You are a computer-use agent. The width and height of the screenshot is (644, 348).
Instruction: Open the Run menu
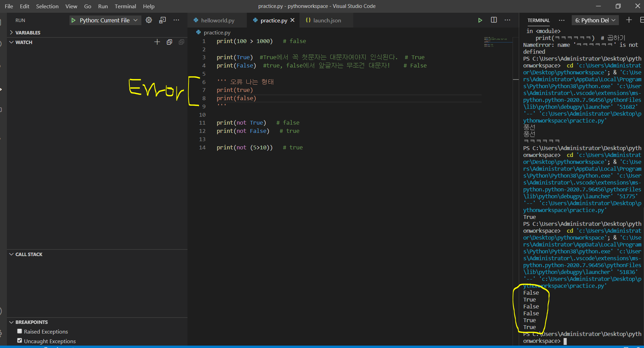[103, 6]
